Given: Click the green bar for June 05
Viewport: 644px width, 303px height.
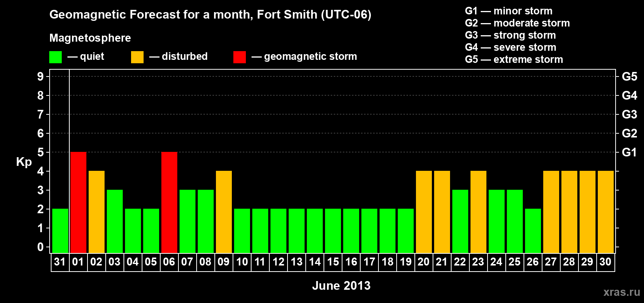Looking at the screenshot, I should pyautogui.click(x=151, y=231).
